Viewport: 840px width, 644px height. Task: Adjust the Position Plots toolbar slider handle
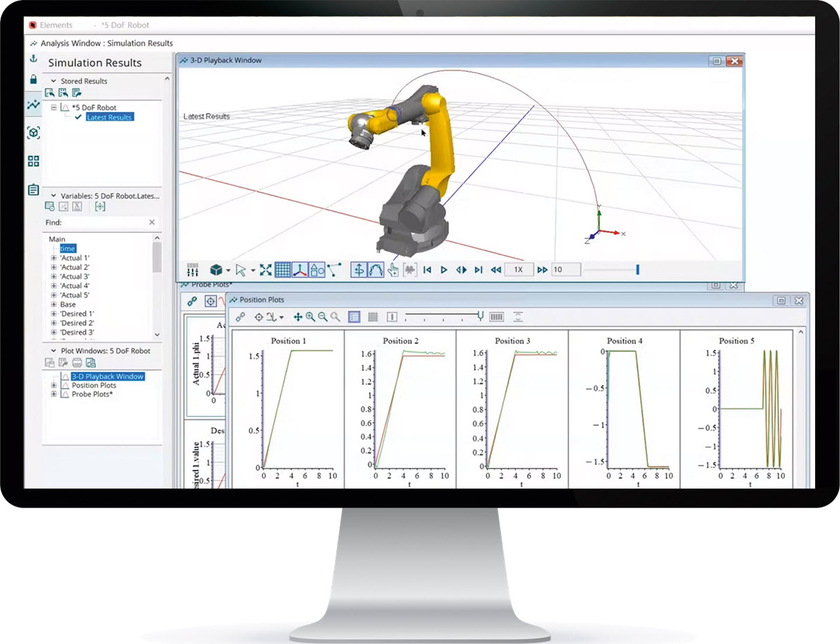click(480, 316)
